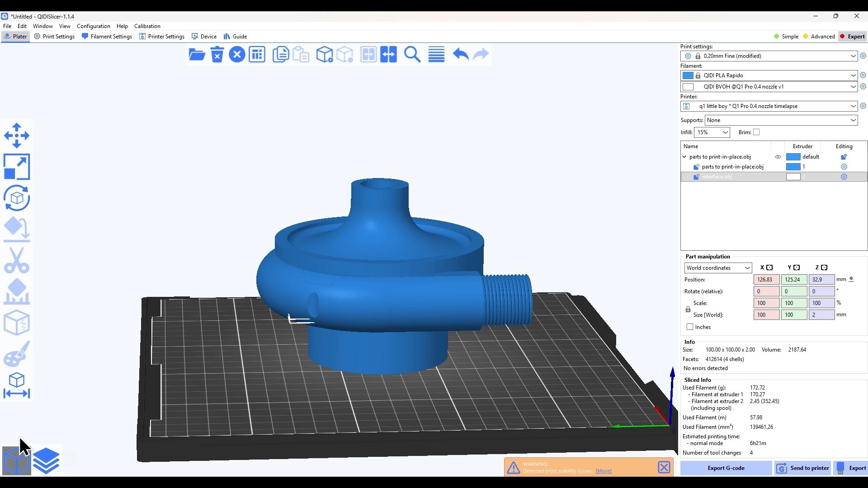This screenshot has width=868, height=488.
Task: Select the Rotate tool
Action: coord(17,198)
